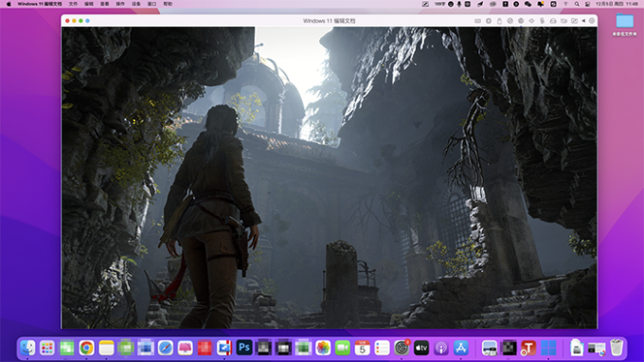Open the 编辑 menu
644x362 pixels.
(89, 4)
